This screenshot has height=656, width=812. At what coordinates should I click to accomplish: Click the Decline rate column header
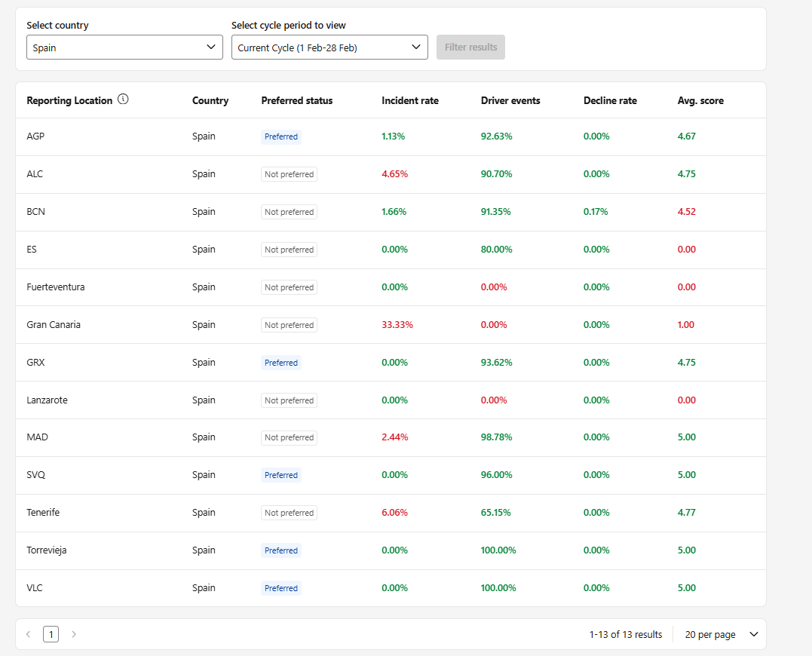pos(610,100)
